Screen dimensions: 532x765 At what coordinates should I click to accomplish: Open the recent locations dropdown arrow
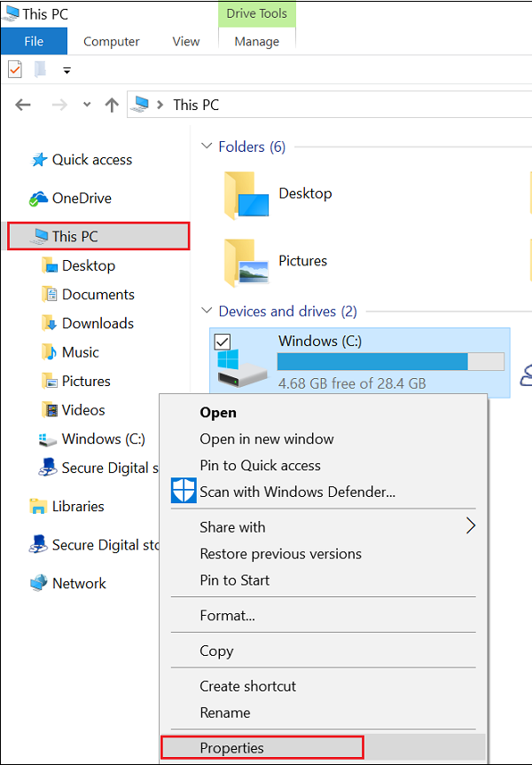click(x=87, y=105)
